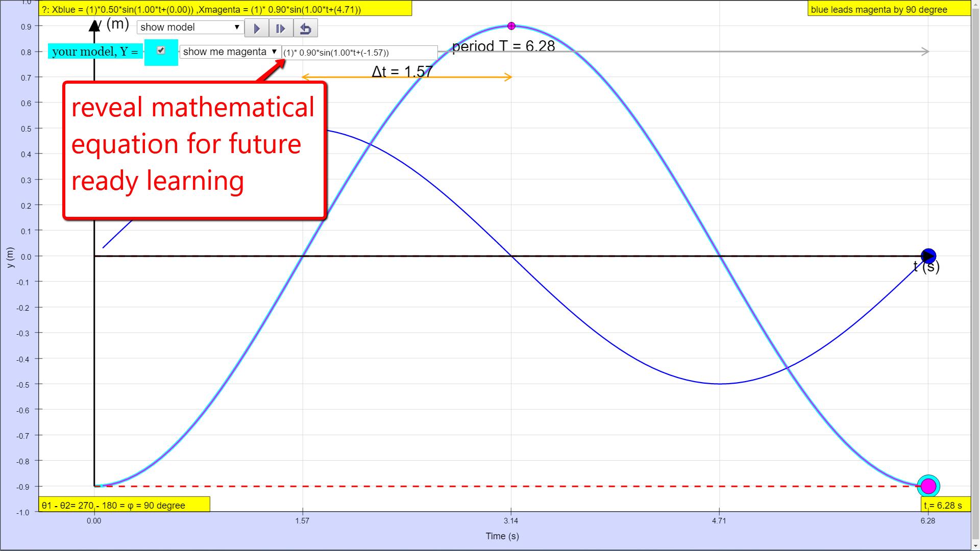This screenshot has width=980, height=551.
Task: Select the Xblue and Xmagenta equation banner
Action: pyautogui.click(x=226, y=9)
